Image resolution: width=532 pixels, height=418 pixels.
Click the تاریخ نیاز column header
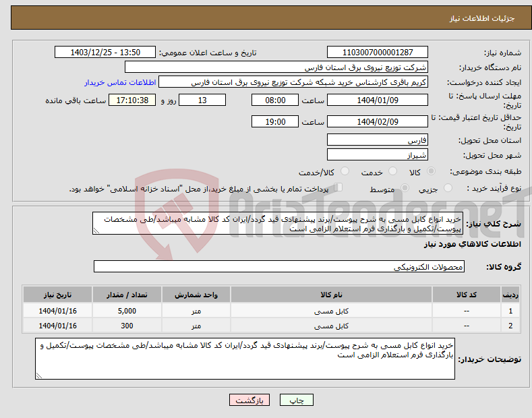click(x=57, y=295)
